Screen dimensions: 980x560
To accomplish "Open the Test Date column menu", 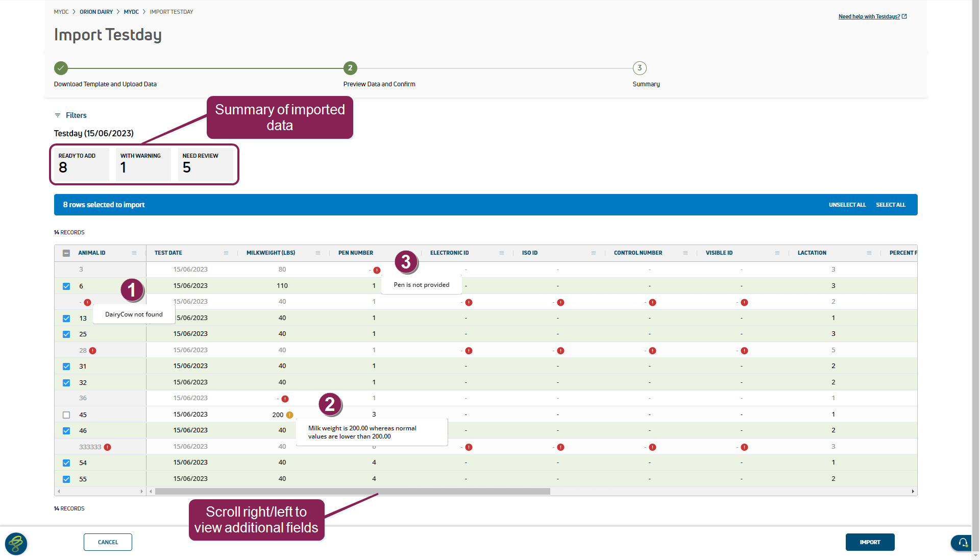I will coord(226,253).
